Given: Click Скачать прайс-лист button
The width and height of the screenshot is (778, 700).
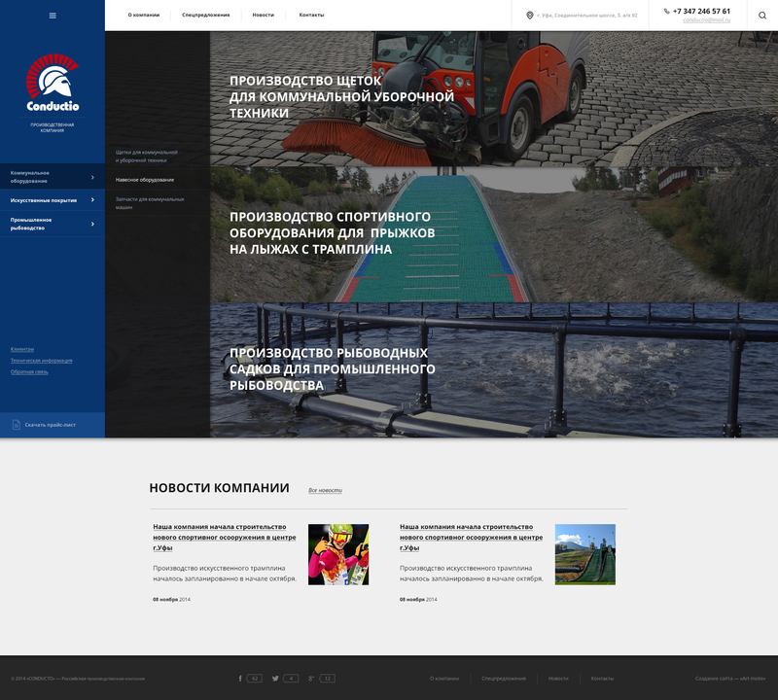Looking at the screenshot, I should pyautogui.click(x=53, y=425).
